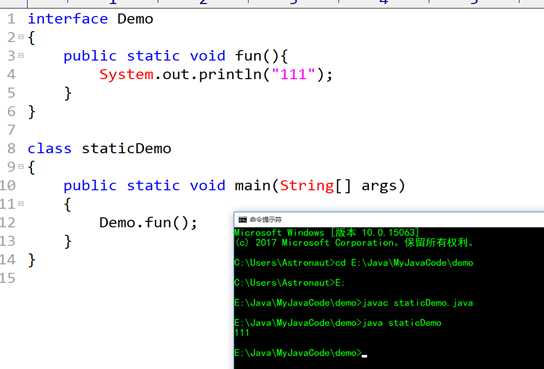The width and height of the screenshot is (544, 369).
Task: Click the pink "111" string literal in code
Action: point(294,74)
